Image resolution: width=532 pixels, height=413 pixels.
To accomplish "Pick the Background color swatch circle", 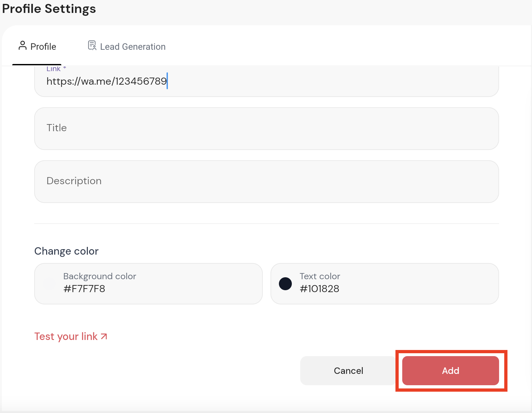I will [49, 284].
